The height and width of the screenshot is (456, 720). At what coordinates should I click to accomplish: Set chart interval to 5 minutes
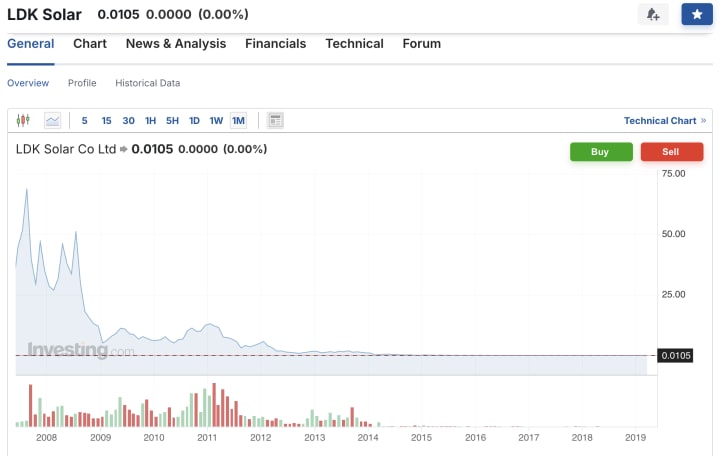tap(84, 121)
